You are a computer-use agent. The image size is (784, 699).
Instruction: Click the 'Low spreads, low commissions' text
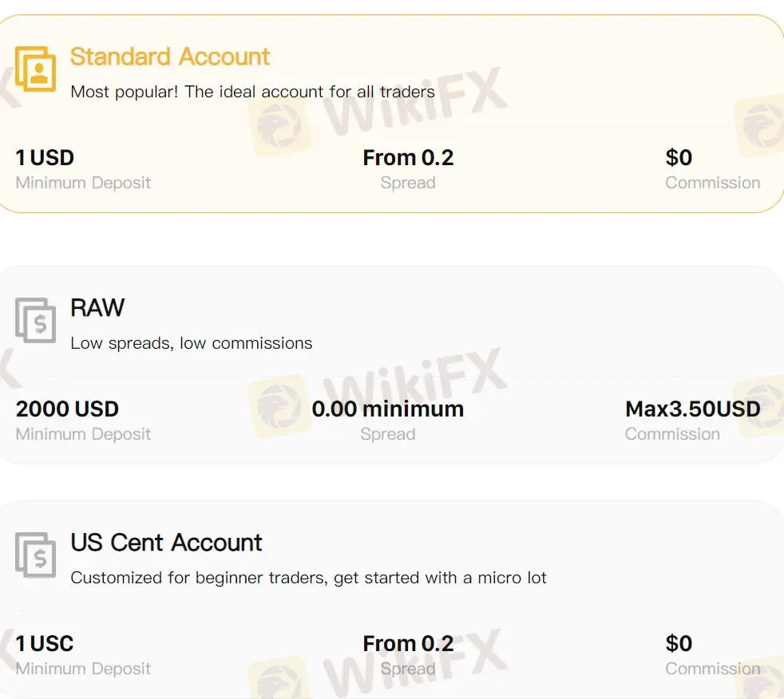tap(191, 343)
